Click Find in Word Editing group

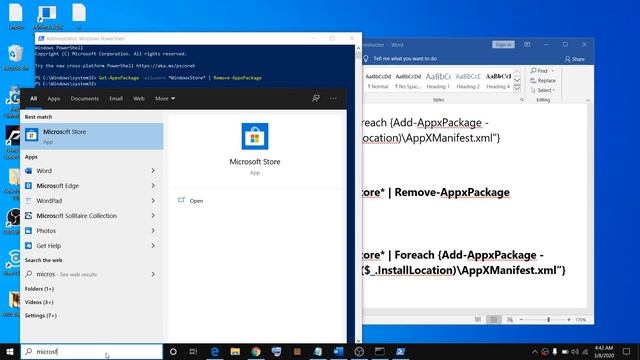(539, 71)
